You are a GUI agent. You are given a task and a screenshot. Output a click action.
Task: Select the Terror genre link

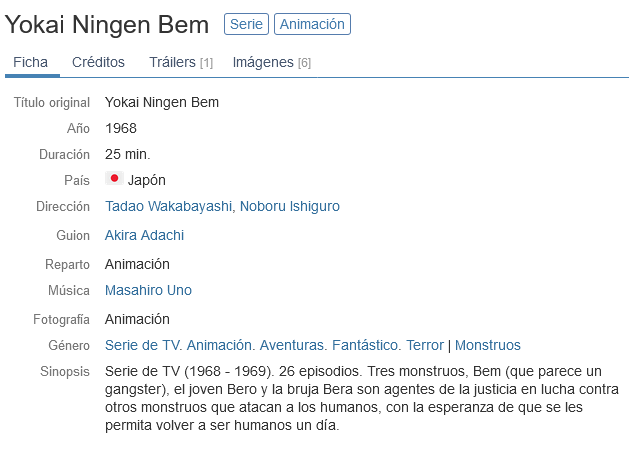click(425, 345)
